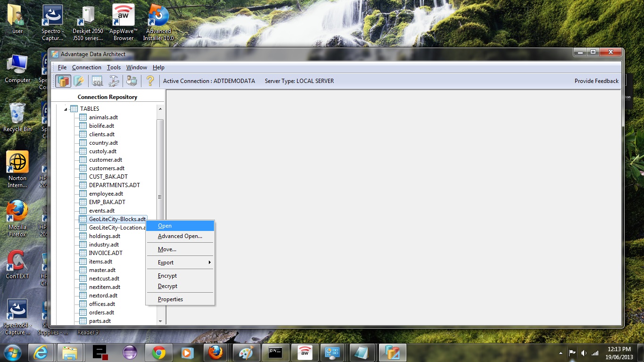Click the database with lightning bolt icon
This screenshot has width=644, height=362.
(79, 81)
